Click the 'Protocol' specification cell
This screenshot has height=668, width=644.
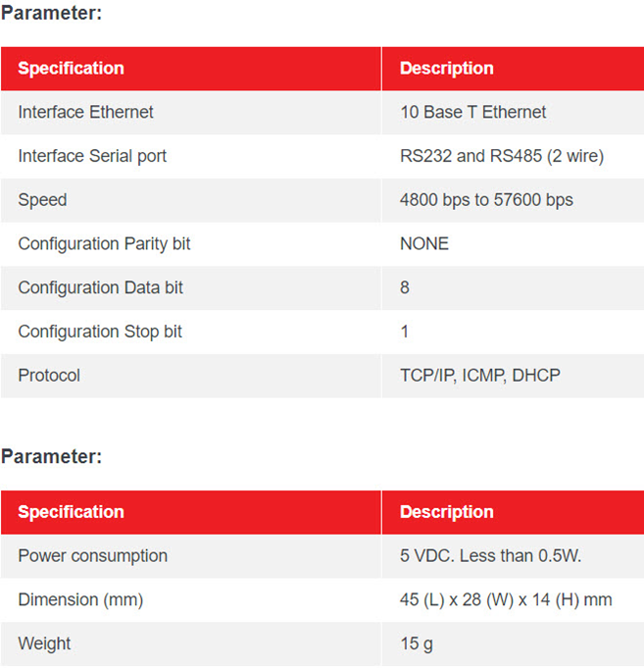49,376
